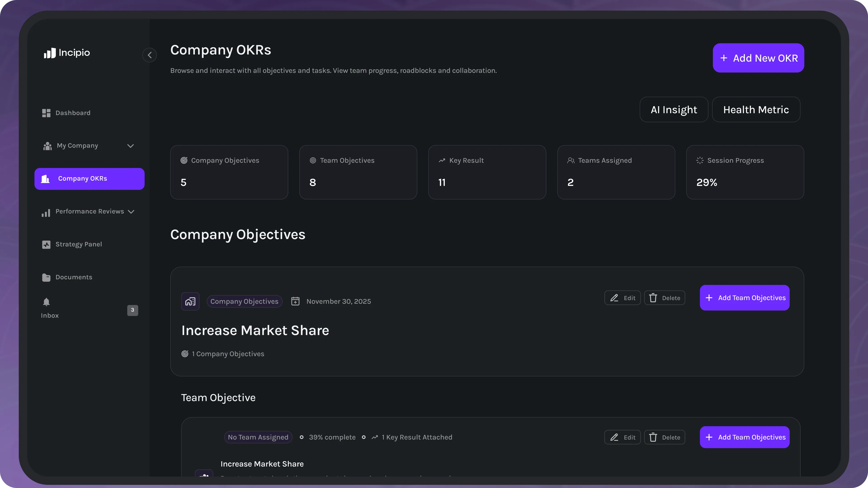The height and width of the screenshot is (488, 868).
Task: Open the Inbox badge showing 3
Action: [x=132, y=310]
